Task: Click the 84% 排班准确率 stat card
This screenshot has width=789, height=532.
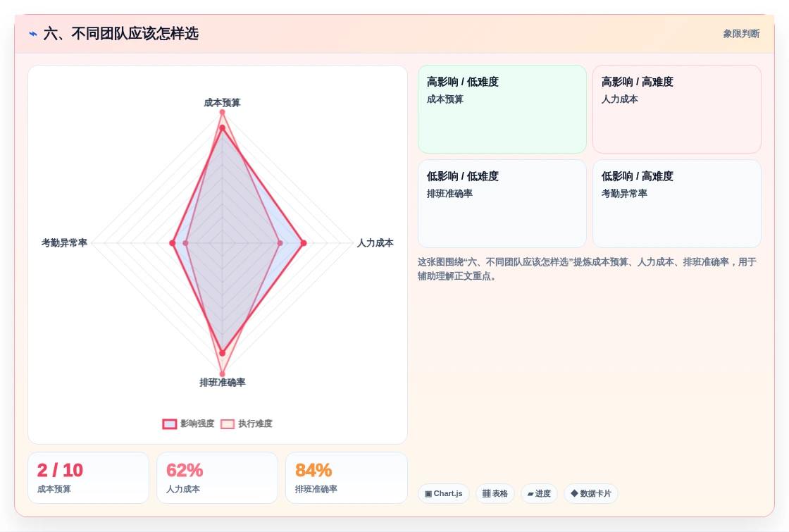Action: point(346,478)
